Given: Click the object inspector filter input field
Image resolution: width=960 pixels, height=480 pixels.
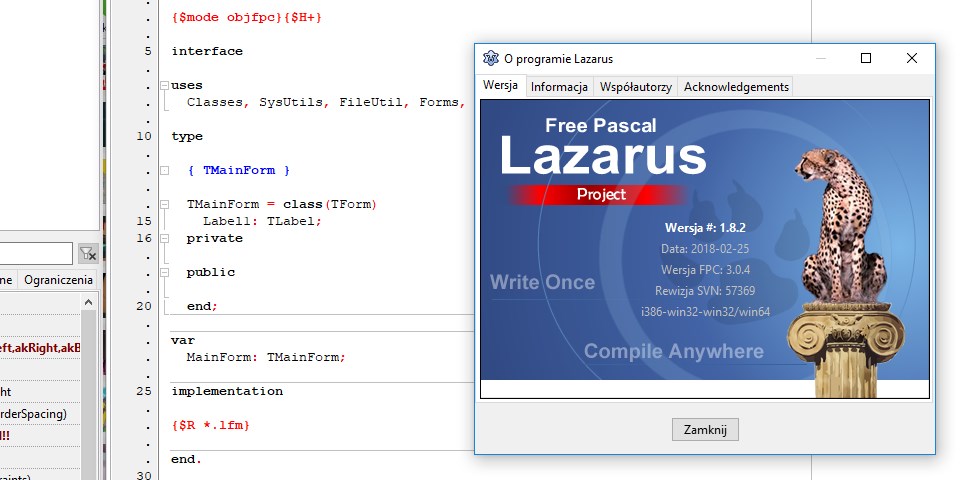Looking at the screenshot, I should point(36,253).
